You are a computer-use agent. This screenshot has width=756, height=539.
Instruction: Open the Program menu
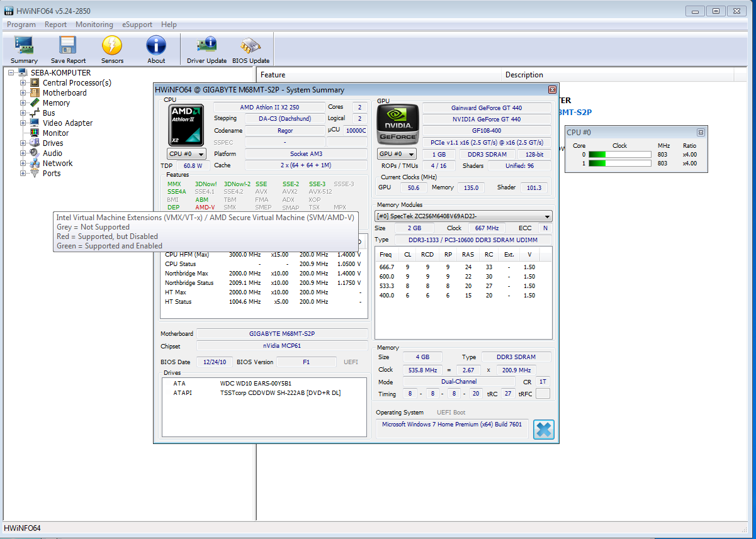coord(21,25)
